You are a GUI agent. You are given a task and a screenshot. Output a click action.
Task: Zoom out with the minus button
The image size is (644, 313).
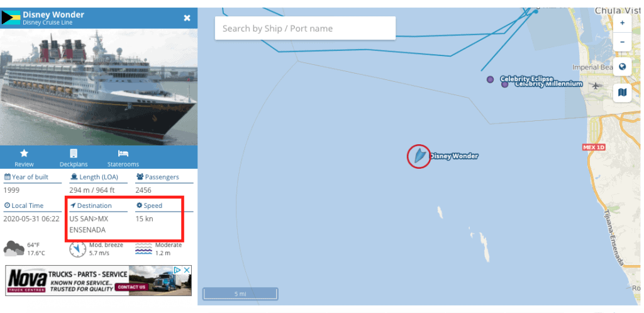[622, 42]
